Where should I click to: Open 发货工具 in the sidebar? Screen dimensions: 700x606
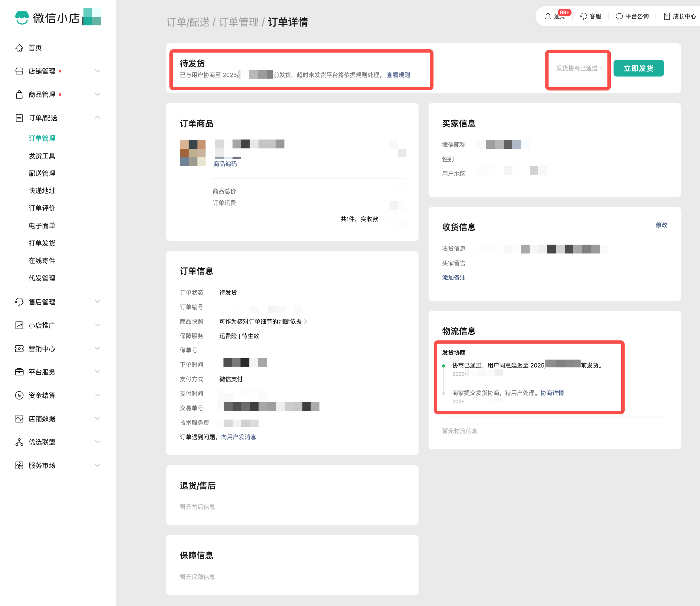pos(42,156)
